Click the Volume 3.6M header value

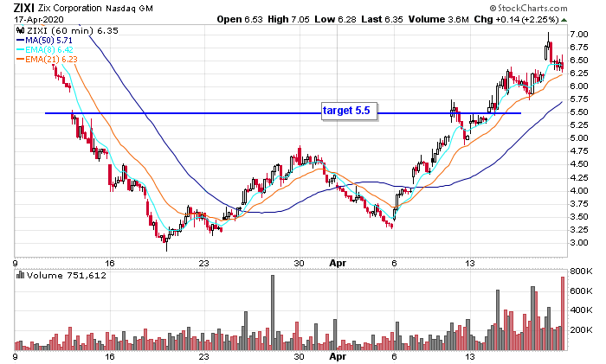point(439,19)
